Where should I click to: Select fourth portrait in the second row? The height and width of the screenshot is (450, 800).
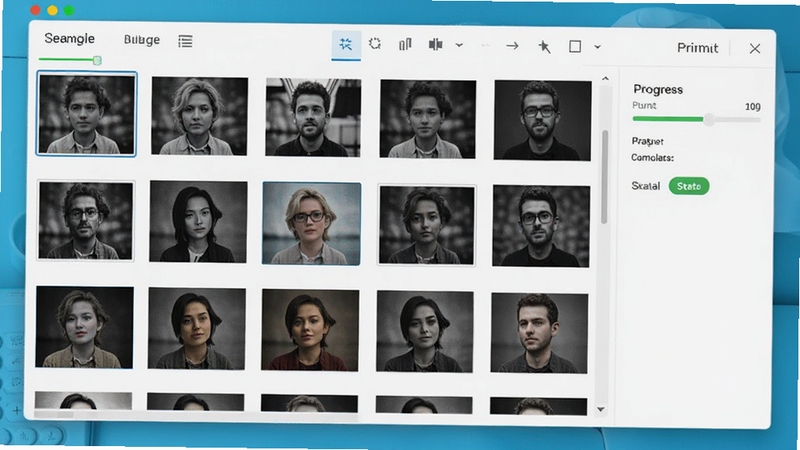(x=427, y=225)
